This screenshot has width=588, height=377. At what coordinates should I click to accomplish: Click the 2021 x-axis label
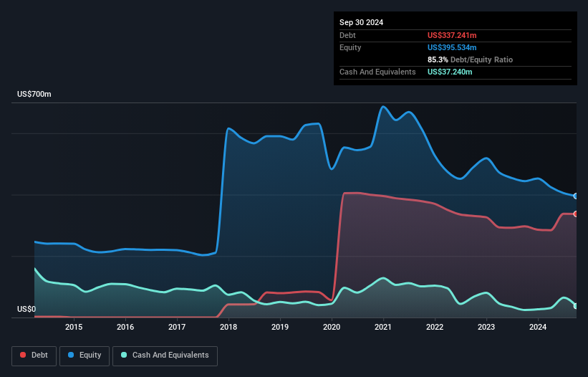click(383, 327)
